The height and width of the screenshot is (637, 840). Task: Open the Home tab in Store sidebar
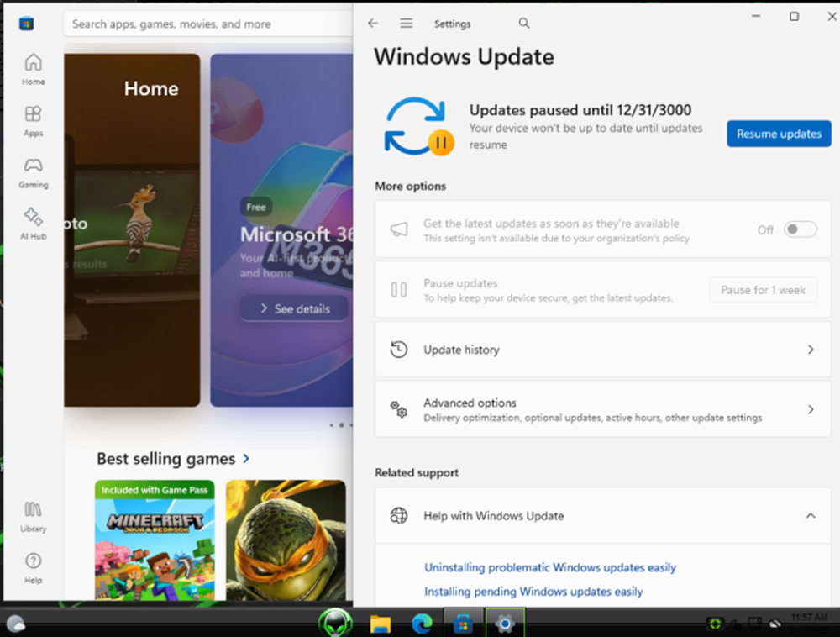(x=34, y=69)
